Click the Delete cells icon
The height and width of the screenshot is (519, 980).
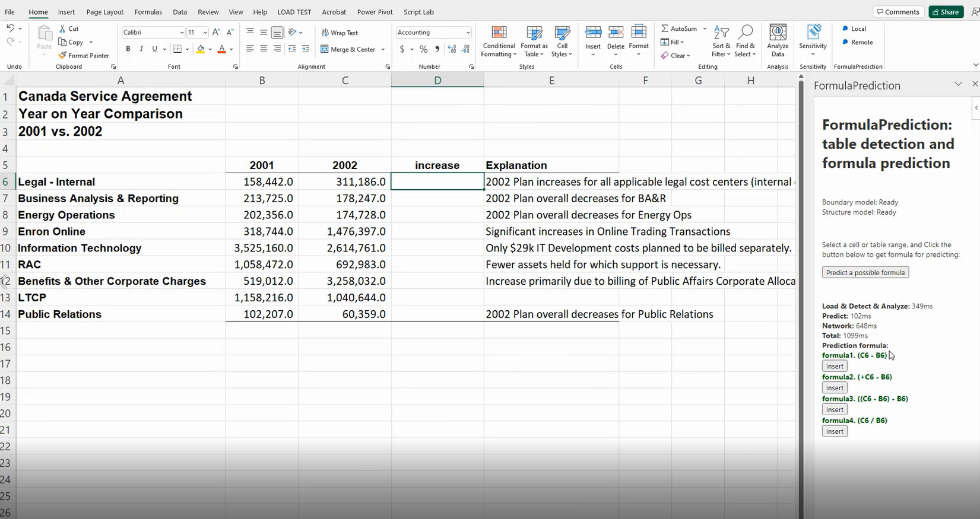point(616,33)
